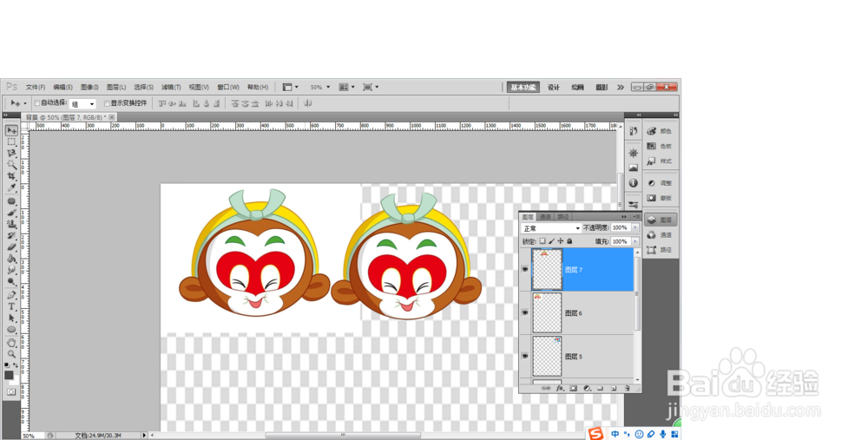This screenshot has height=440, width=868.
Task: Toggle lock image pixels brush icon
Action: 551,241
